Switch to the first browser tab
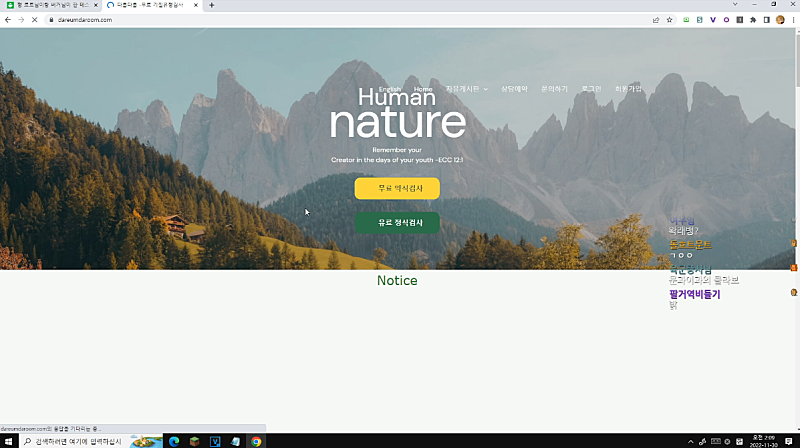Screen dimensions: 800x448 tap(51, 5)
